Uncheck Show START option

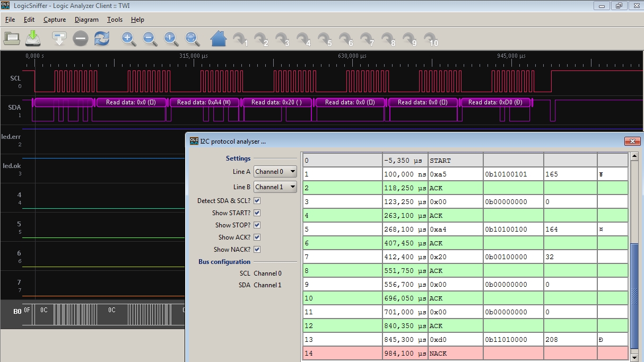pos(257,213)
